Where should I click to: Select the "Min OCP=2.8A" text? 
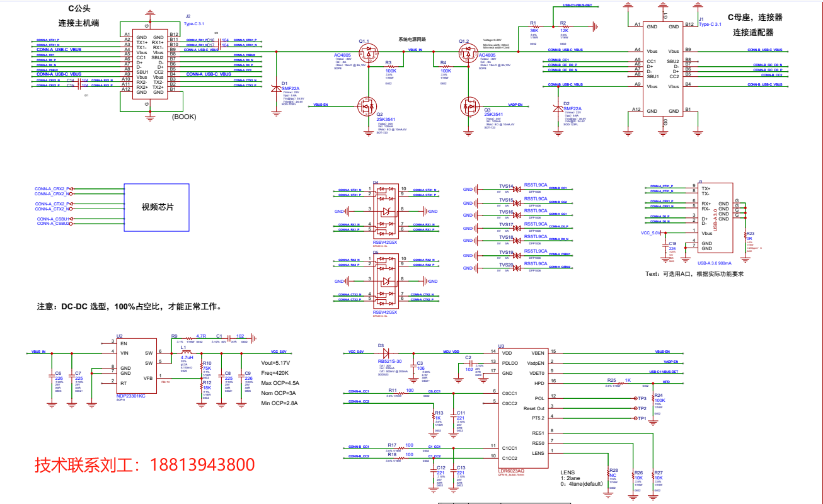(279, 403)
